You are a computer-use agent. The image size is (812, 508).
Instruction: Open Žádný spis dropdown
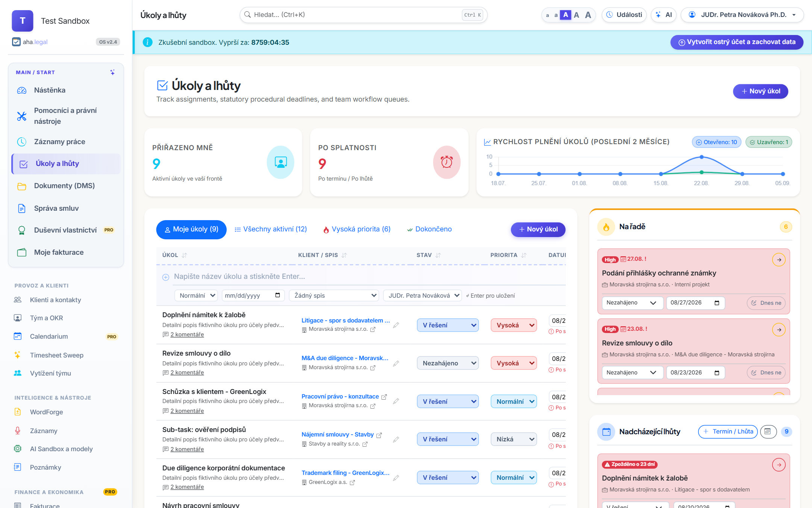coord(334,295)
